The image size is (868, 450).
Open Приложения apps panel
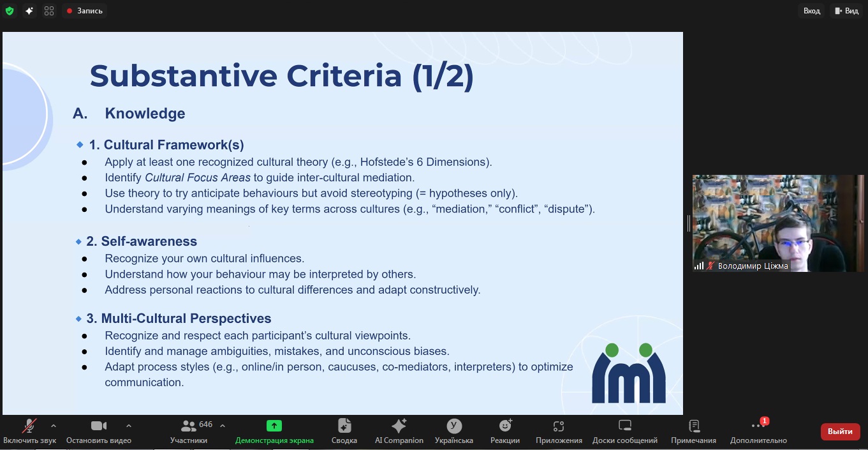click(x=559, y=431)
